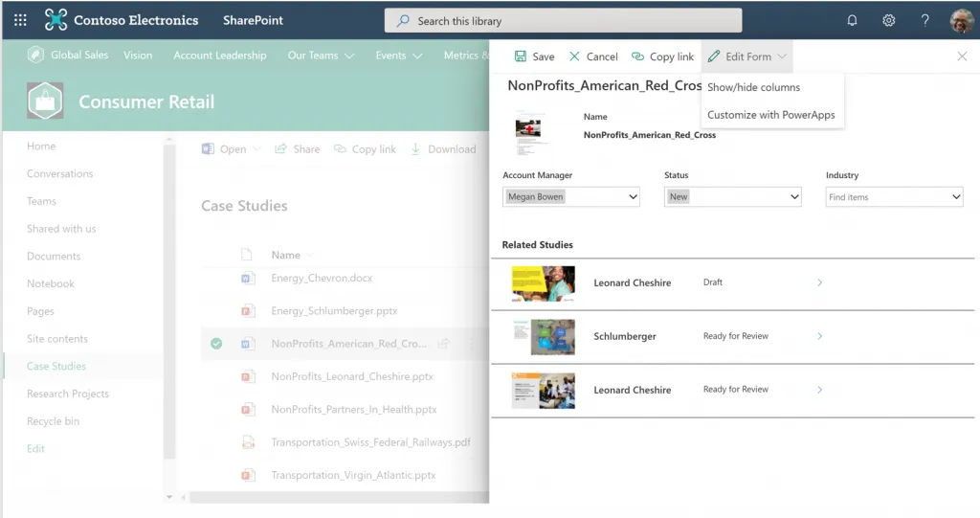Click the Leonard Cheshire Draft study thumbnail
Image resolution: width=980 pixels, height=518 pixels.
click(x=544, y=283)
